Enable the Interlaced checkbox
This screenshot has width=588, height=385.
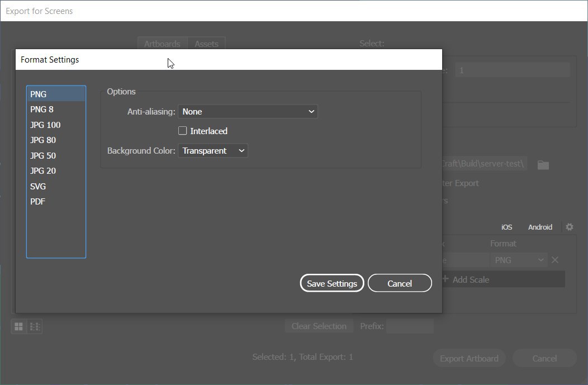(x=183, y=131)
